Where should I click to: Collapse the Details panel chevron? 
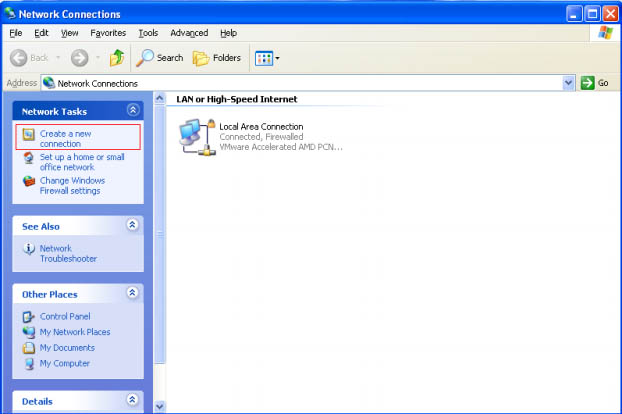(x=132, y=399)
